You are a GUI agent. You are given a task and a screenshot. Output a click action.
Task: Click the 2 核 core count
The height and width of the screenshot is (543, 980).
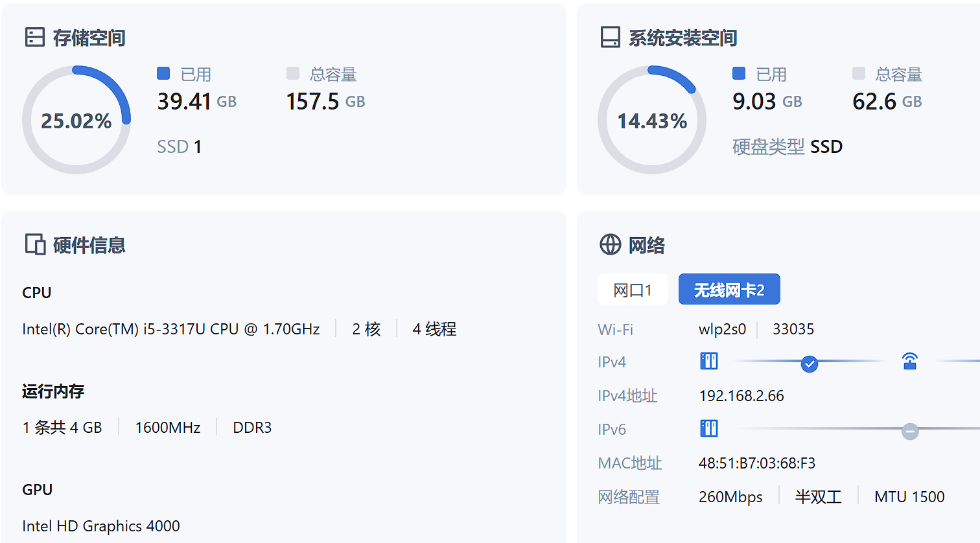pos(366,329)
